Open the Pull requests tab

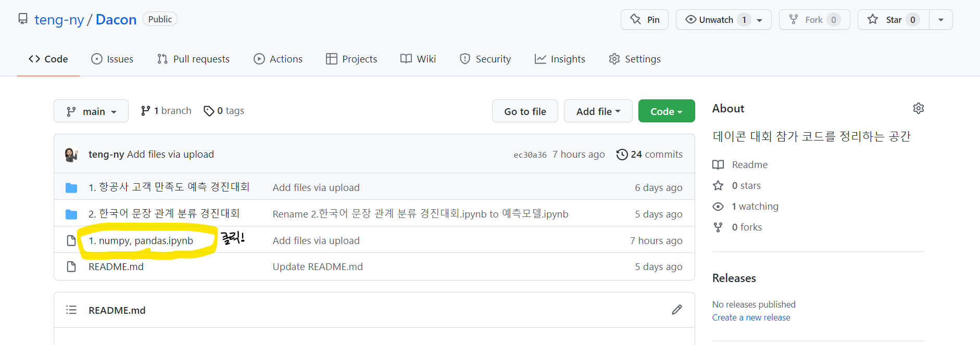(x=193, y=59)
